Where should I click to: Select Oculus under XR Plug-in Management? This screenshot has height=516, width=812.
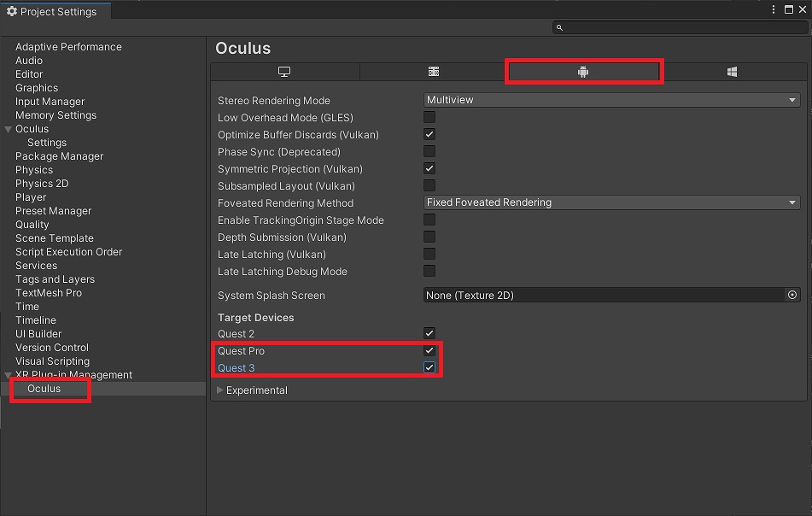pyautogui.click(x=44, y=389)
